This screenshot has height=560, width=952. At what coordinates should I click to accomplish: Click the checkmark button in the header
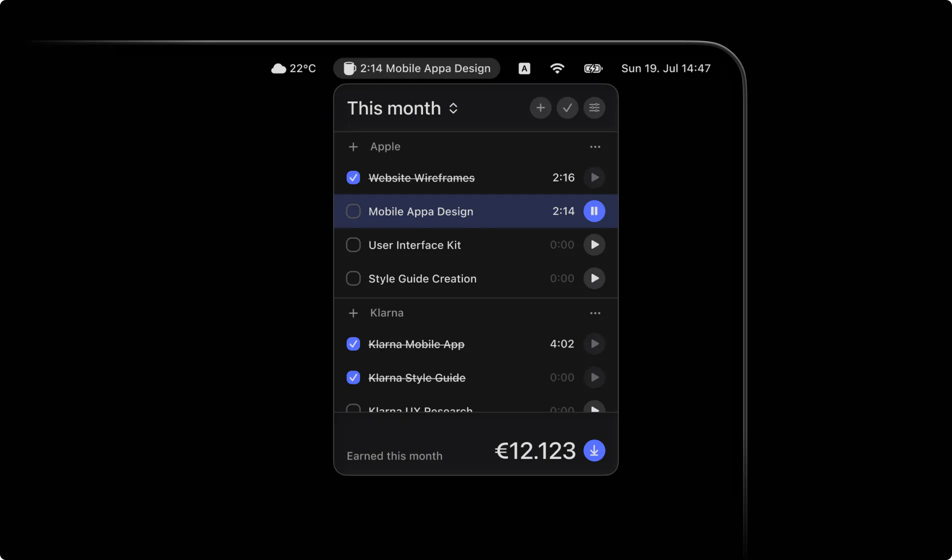567,108
